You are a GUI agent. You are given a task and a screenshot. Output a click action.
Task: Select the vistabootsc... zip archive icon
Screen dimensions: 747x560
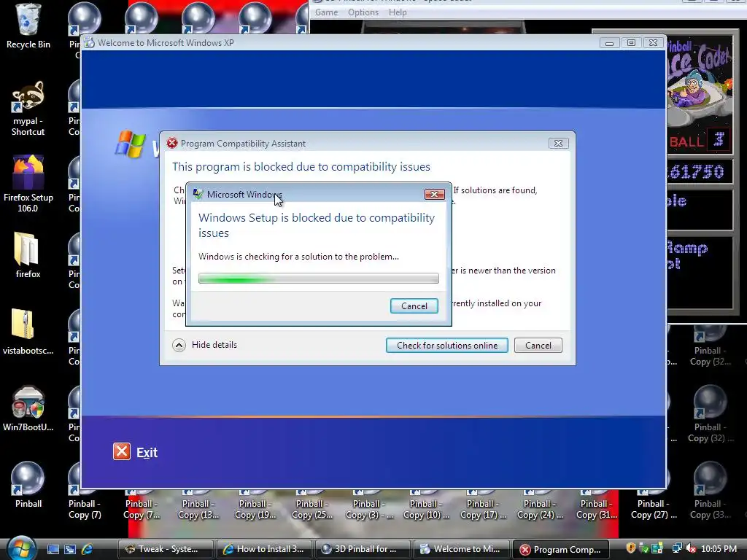(x=28, y=332)
